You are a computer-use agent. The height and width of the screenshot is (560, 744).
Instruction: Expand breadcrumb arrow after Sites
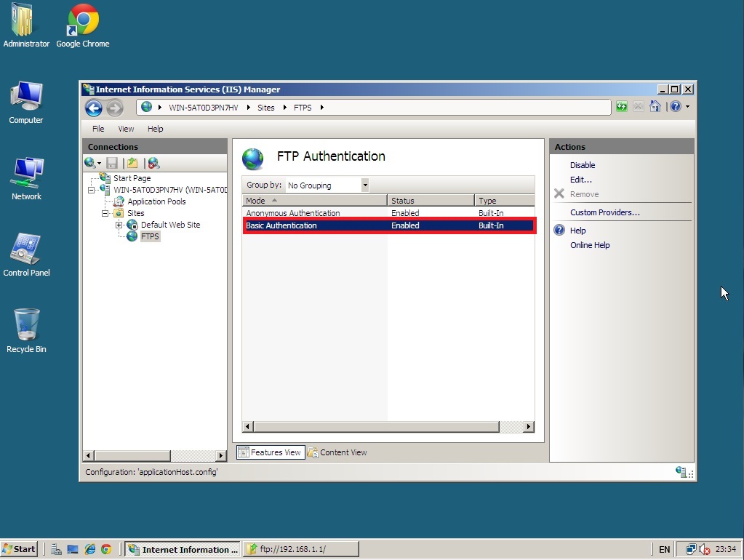click(284, 107)
